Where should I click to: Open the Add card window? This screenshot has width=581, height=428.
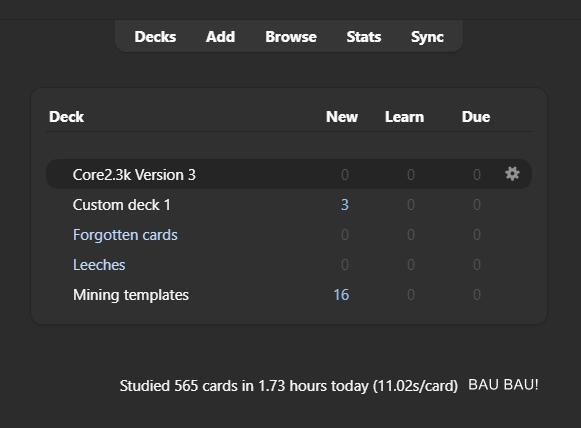point(220,37)
